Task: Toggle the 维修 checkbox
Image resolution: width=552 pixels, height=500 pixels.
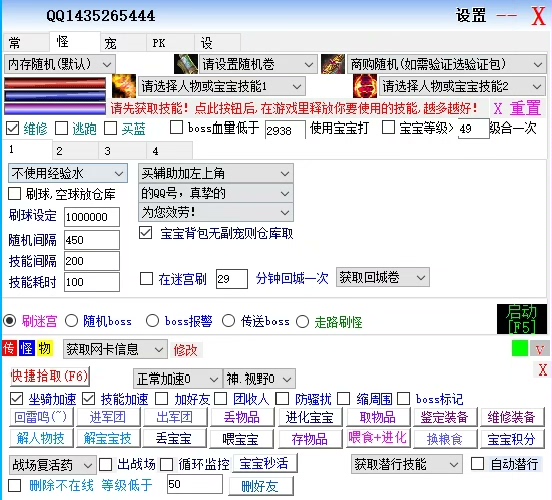Action: pyautogui.click(x=13, y=128)
